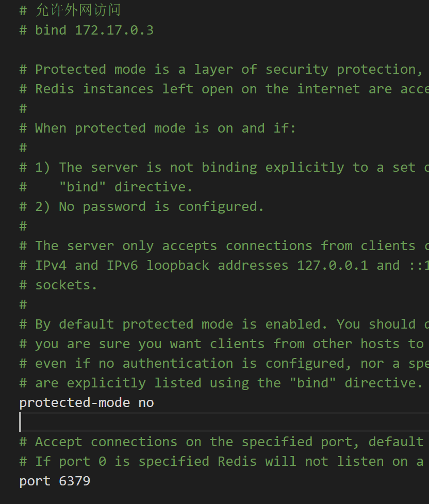
Task: Click the word 'no' after protected-mode
Action: point(146,403)
